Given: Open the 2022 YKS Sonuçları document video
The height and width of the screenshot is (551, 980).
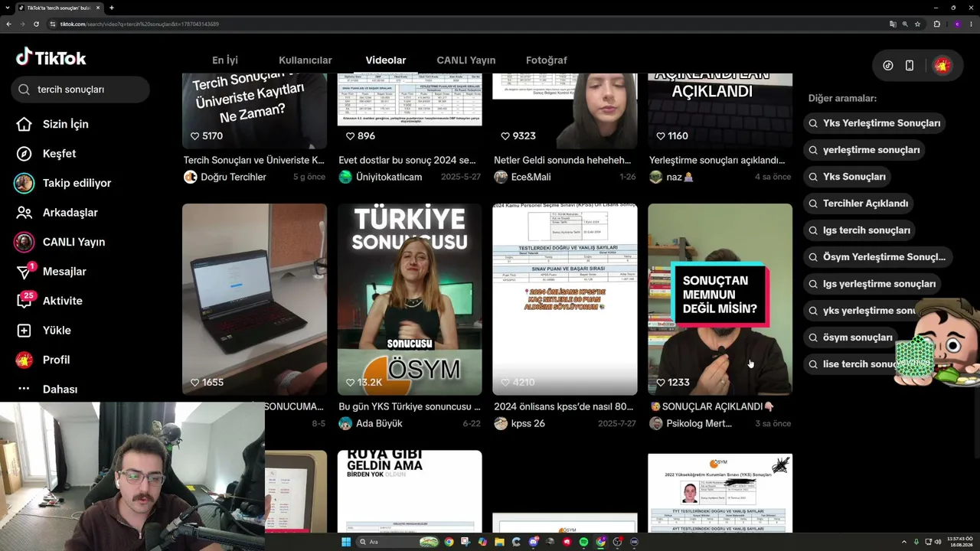Looking at the screenshot, I should click(x=720, y=493).
